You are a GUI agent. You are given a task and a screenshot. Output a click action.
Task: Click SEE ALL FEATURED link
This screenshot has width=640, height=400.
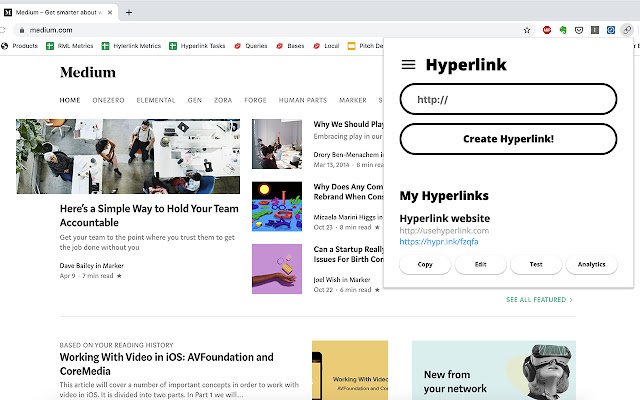(x=539, y=300)
